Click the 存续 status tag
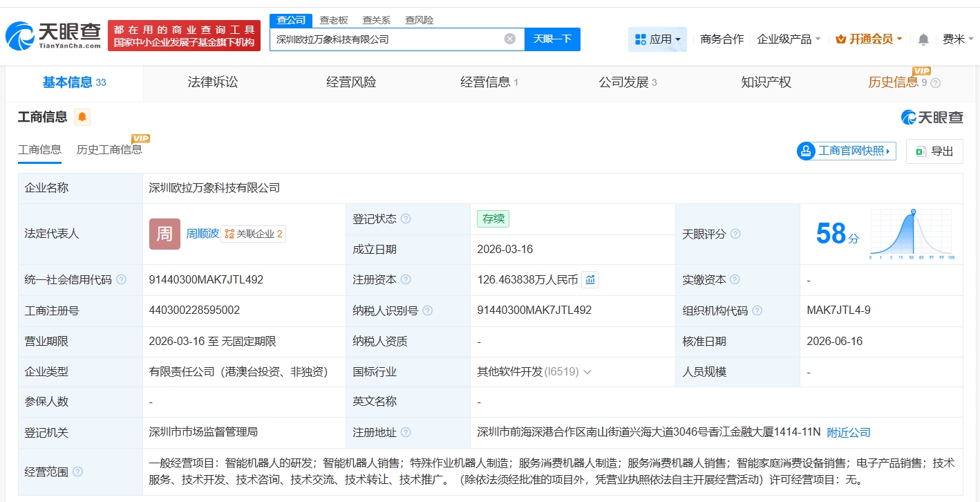This screenshot has width=980, height=502. [493, 219]
